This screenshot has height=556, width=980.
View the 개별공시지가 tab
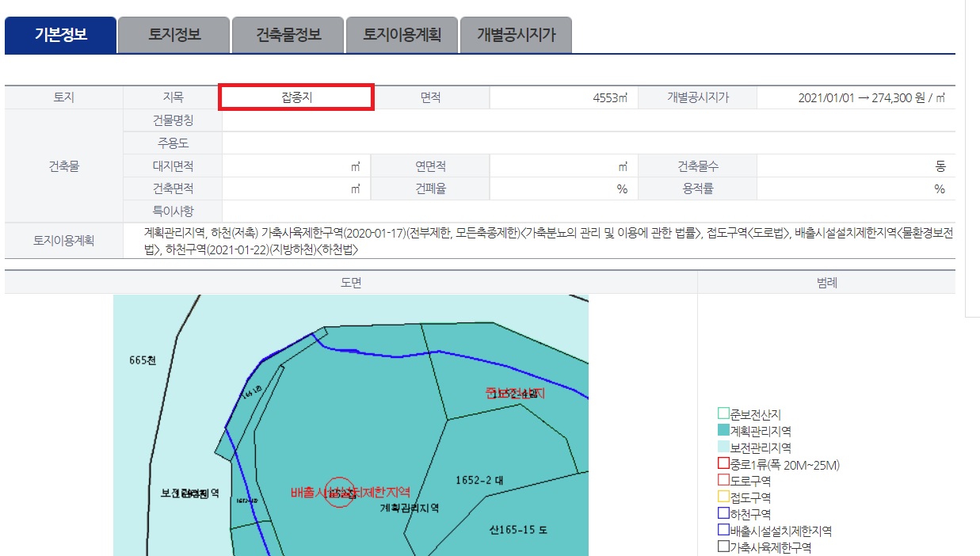coord(517,33)
